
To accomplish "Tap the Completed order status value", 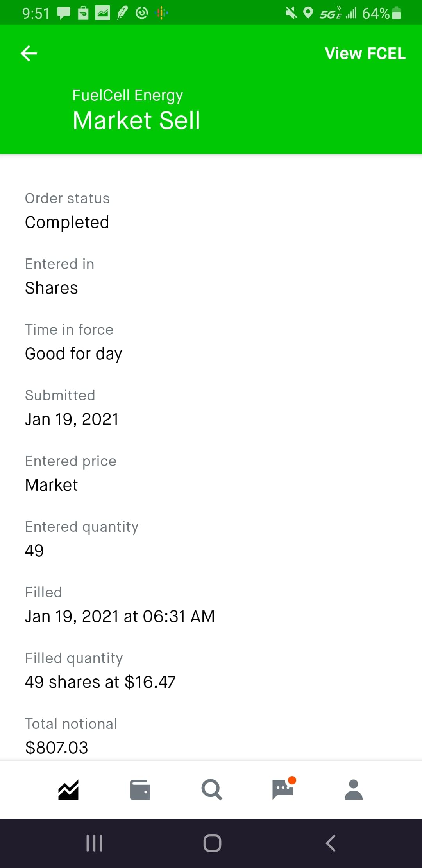I will click(x=67, y=222).
